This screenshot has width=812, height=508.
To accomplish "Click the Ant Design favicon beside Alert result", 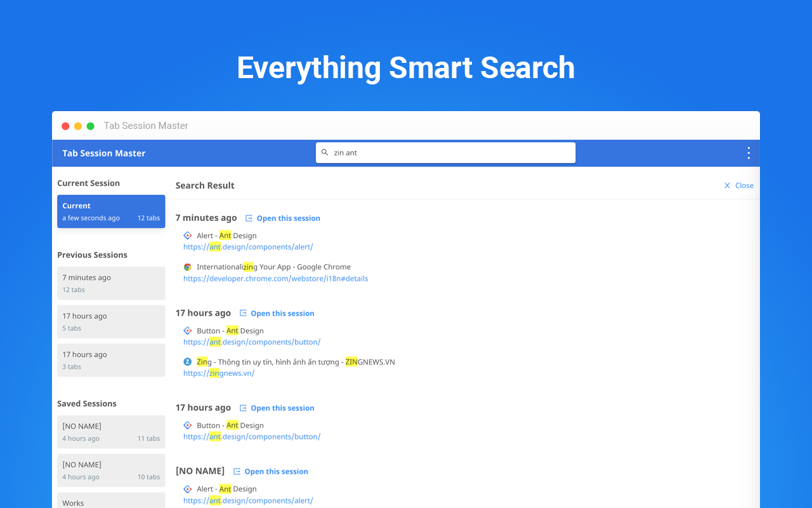I will coord(187,236).
